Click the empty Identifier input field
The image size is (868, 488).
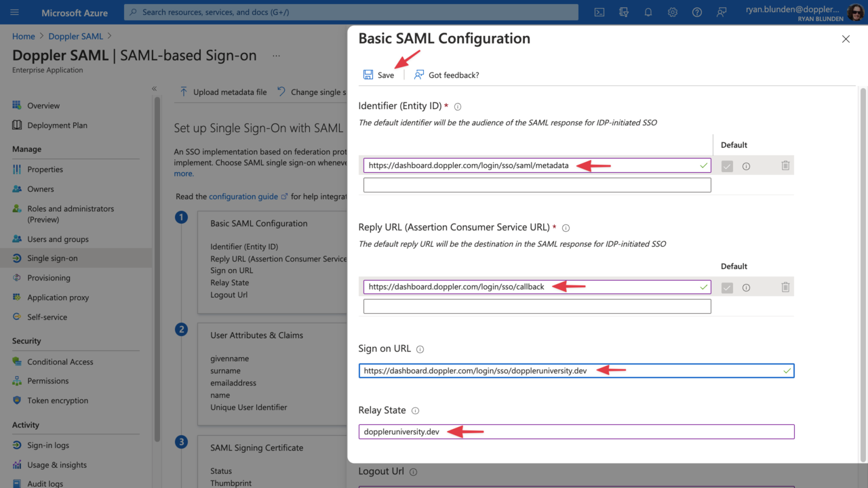pos(537,185)
